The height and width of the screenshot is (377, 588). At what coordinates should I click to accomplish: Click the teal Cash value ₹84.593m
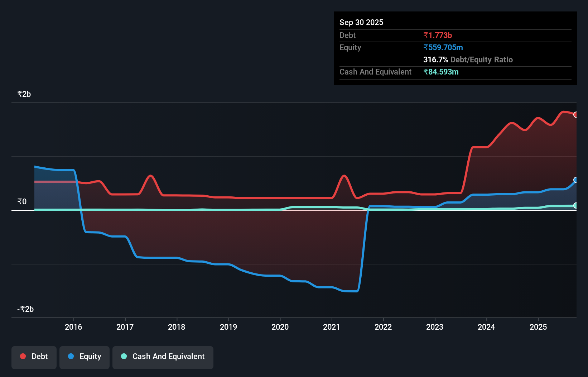pos(441,72)
